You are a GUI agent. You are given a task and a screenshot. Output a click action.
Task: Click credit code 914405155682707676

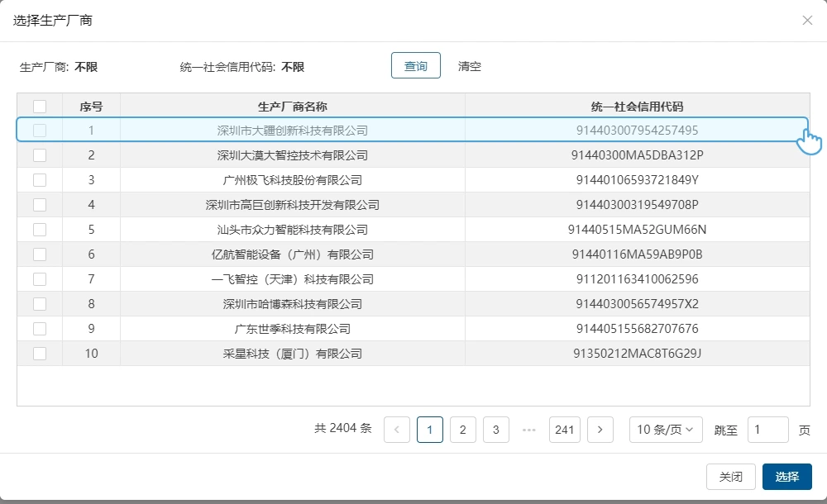[637, 329]
